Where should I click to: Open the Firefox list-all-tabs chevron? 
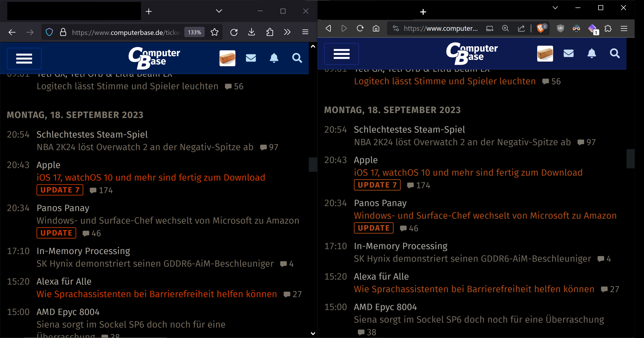[219, 11]
